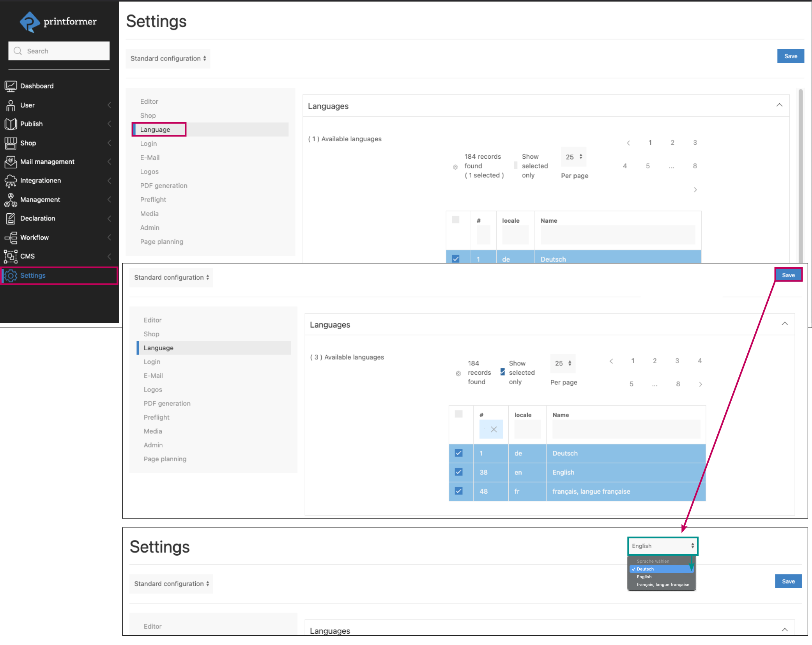Go to page 2 of languages
The image size is (812, 645).
pos(672,143)
